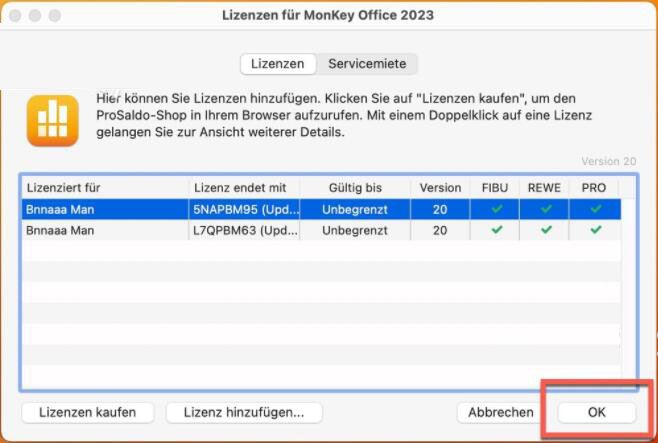Click the REWE column header
The height and width of the screenshot is (443, 658).
pyautogui.click(x=544, y=188)
